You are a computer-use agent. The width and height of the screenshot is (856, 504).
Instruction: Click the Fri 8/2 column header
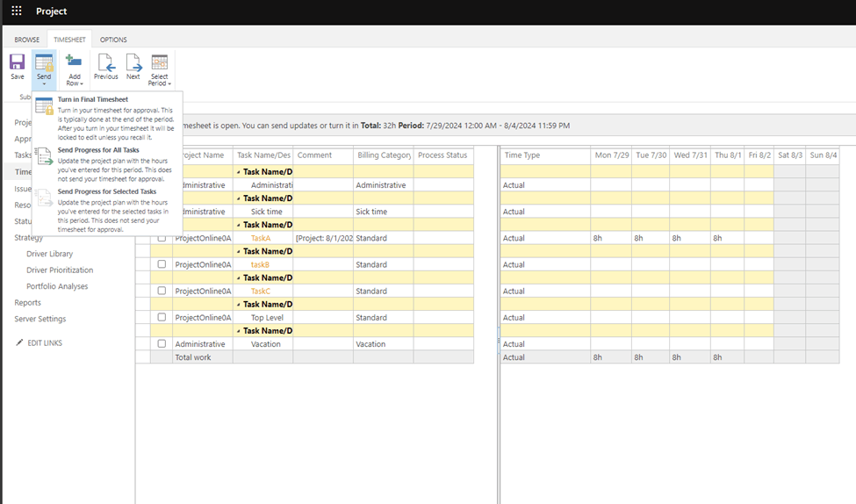pos(759,155)
